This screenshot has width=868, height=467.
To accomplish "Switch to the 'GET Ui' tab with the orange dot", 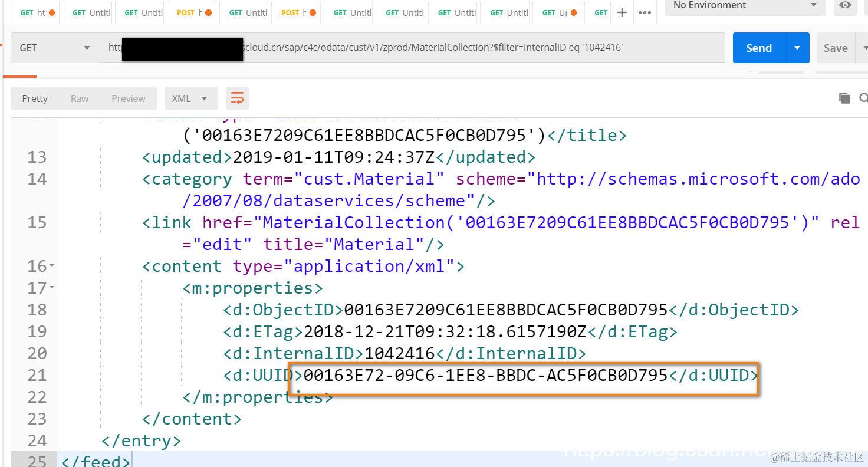I will [x=556, y=12].
